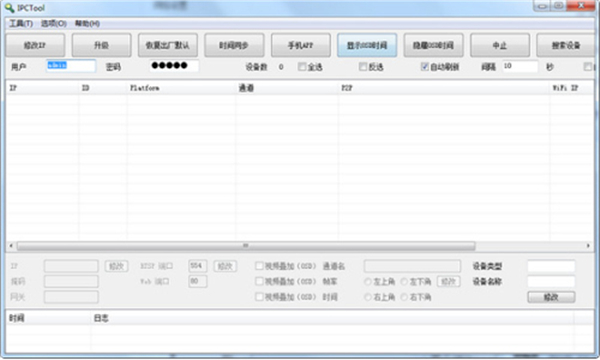Focus the 掩码 subnet mask field
The image size is (600, 360).
pos(71,282)
